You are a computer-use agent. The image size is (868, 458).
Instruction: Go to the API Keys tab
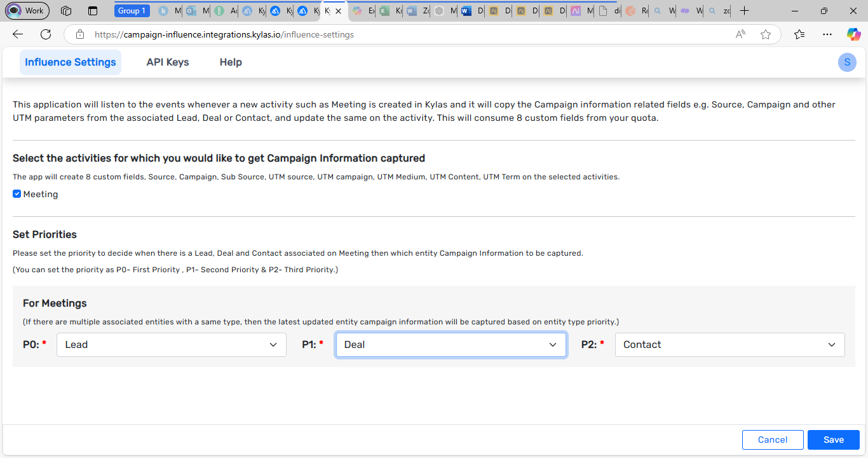tap(168, 62)
